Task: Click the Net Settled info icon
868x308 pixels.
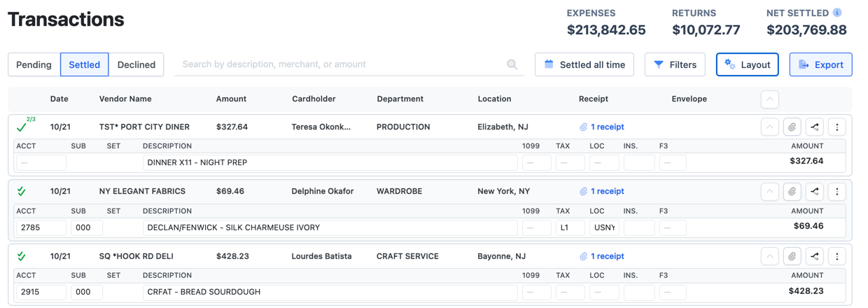Action: [837, 13]
